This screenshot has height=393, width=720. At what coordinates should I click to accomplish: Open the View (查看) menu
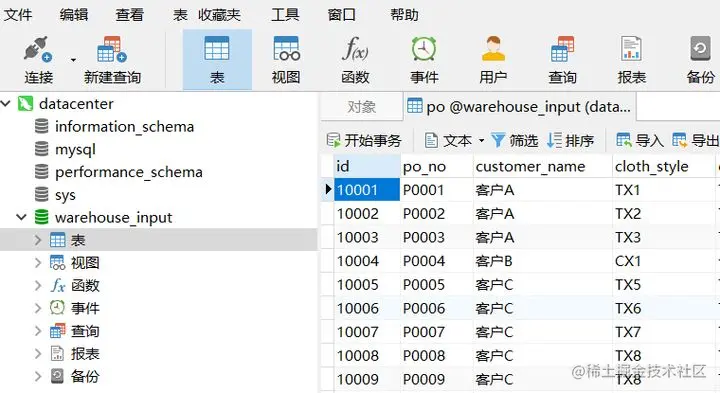pos(129,15)
